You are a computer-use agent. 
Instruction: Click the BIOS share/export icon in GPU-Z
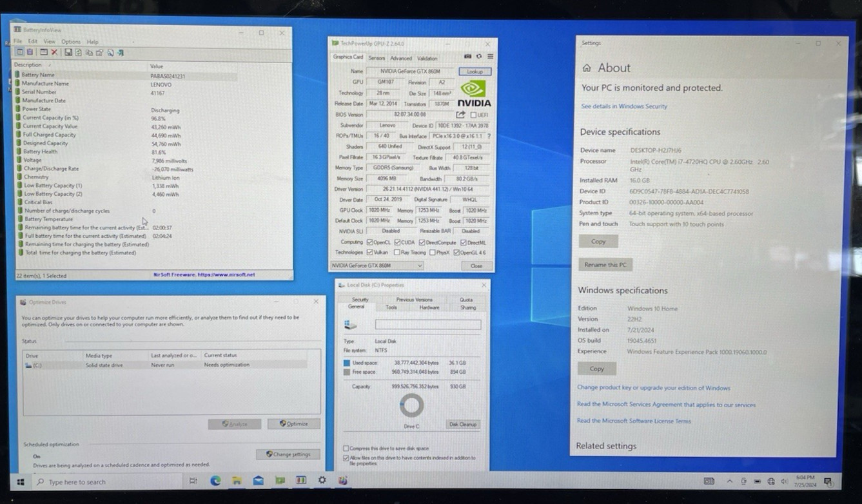point(460,114)
